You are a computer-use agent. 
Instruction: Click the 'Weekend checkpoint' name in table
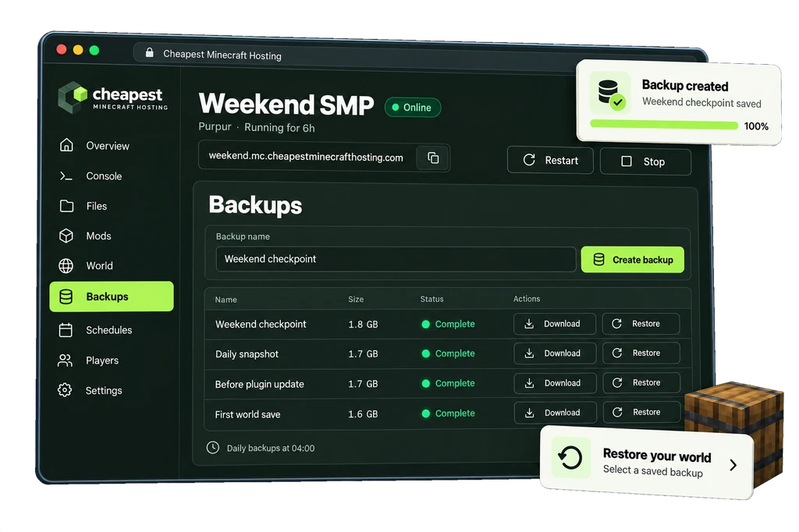(261, 324)
